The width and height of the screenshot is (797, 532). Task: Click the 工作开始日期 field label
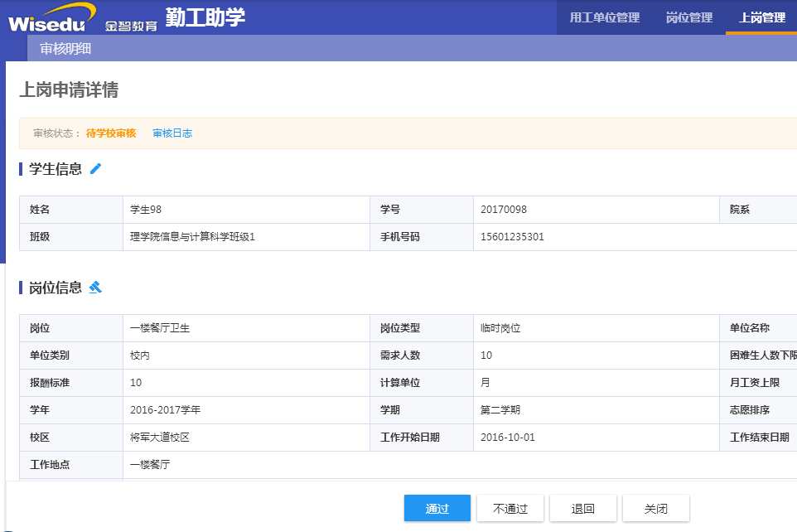point(410,438)
